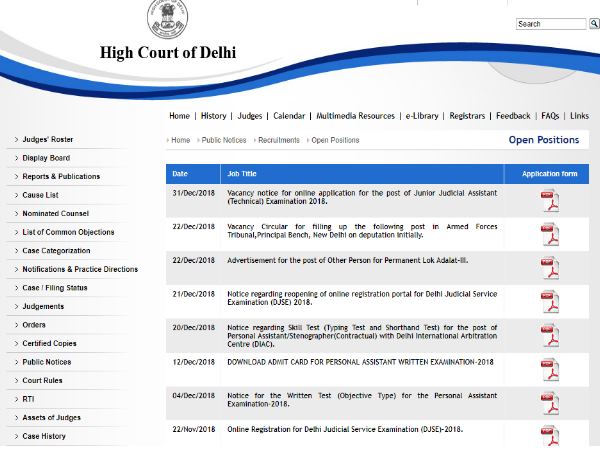Open Case History sidebar link

(44, 436)
